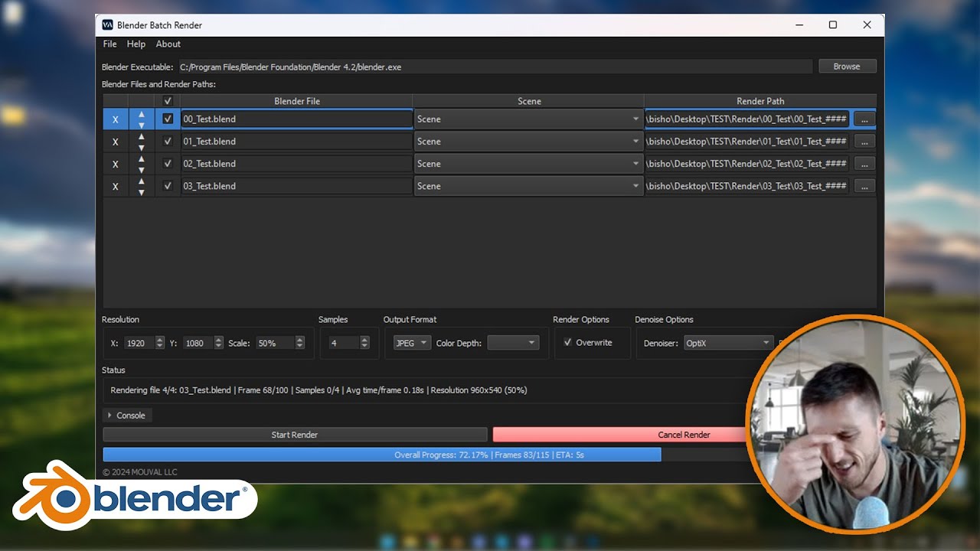Uncheck the 03_Test.blend row checkbox
This screenshot has width=980, height=551.
click(168, 185)
